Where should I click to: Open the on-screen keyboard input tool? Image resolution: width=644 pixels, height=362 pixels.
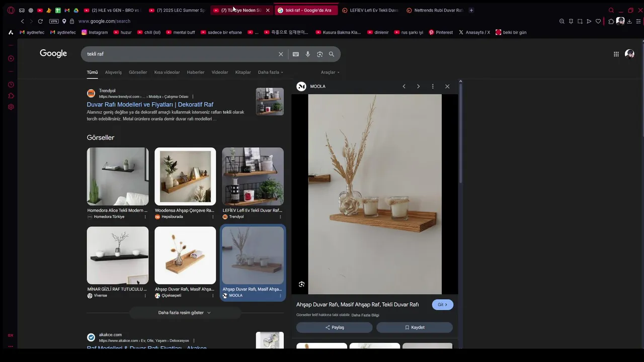coord(296,54)
